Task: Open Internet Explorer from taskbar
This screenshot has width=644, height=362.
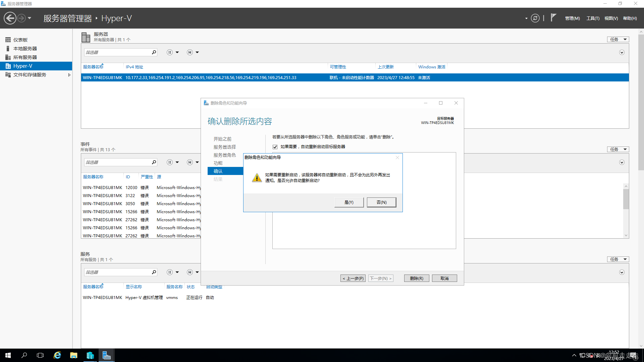Action: (x=57, y=355)
